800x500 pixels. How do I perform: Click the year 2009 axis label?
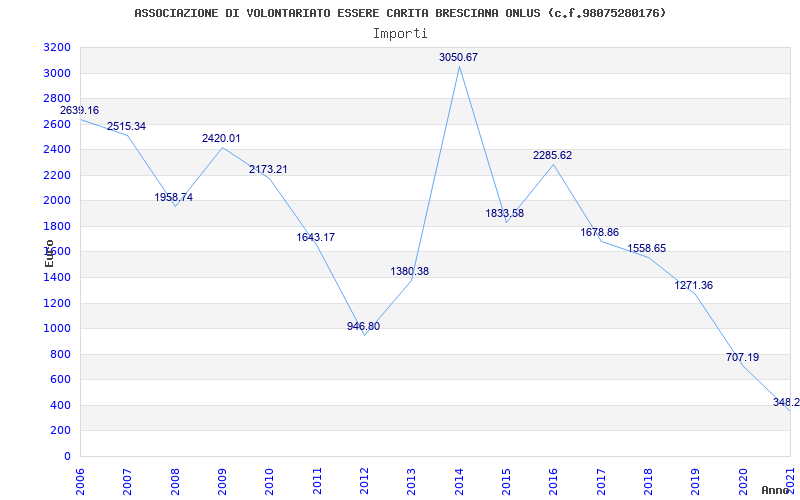(222, 482)
